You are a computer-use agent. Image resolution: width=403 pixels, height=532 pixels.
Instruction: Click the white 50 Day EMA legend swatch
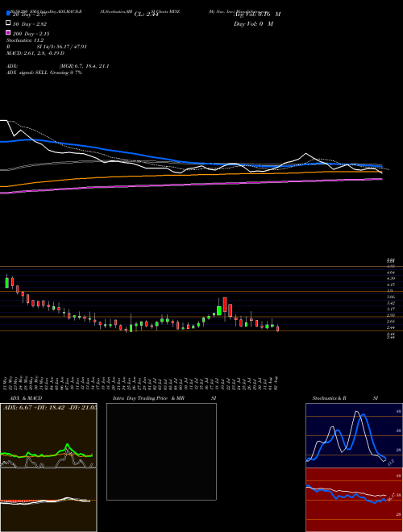click(x=8, y=23)
